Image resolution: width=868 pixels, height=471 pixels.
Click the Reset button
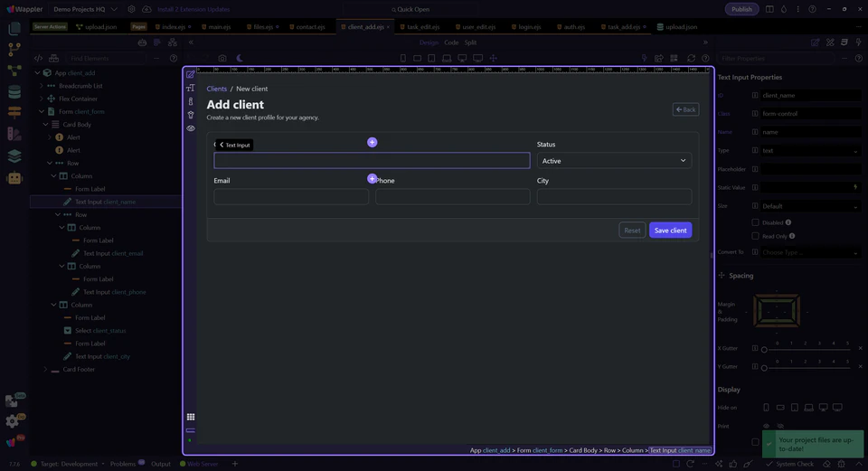[632, 231]
